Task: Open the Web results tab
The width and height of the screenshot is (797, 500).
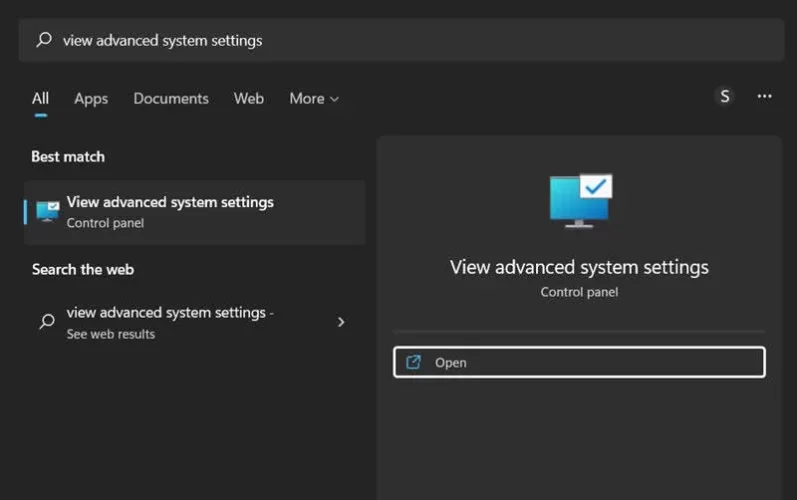Action: click(249, 98)
